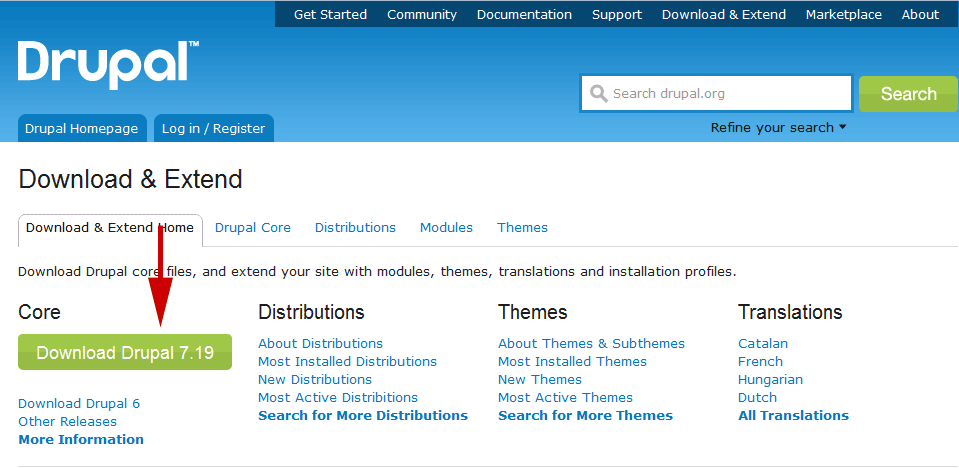Open the Drupal Homepage tab

click(x=82, y=128)
